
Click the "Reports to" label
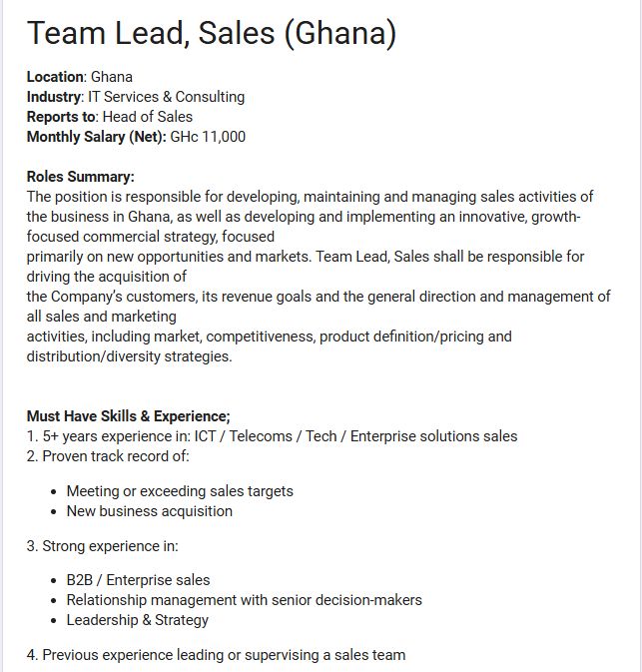[61, 117]
